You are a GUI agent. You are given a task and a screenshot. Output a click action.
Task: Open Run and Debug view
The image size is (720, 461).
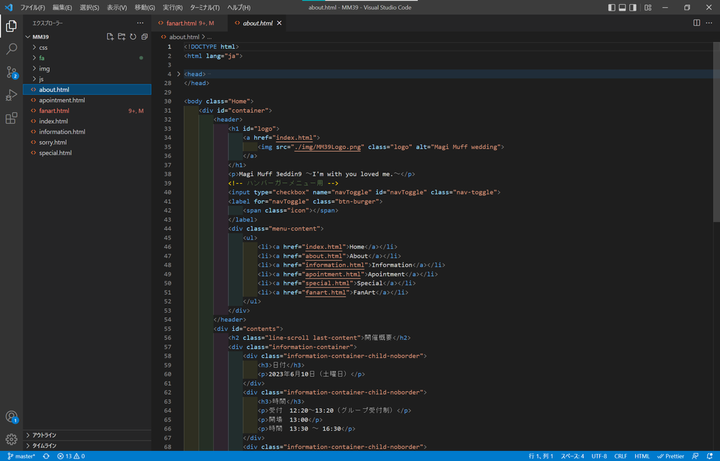(11, 95)
